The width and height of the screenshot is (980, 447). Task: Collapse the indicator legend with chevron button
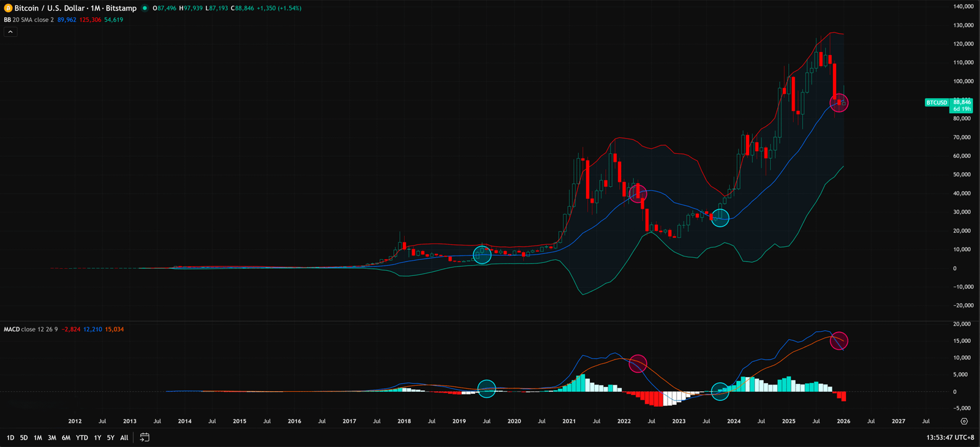pyautogui.click(x=10, y=32)
